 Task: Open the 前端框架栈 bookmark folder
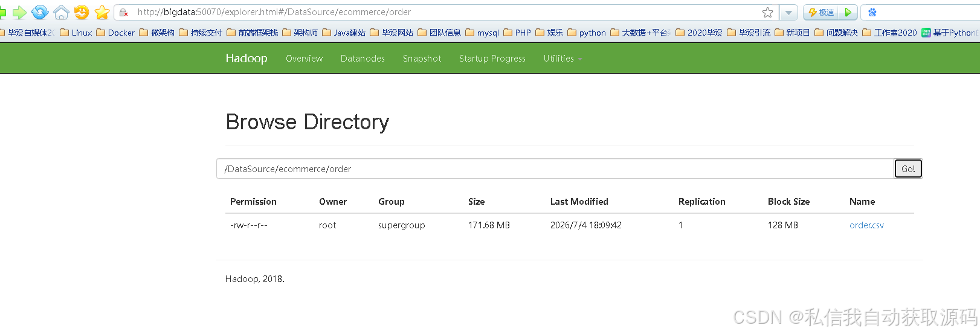pos(253,33)
